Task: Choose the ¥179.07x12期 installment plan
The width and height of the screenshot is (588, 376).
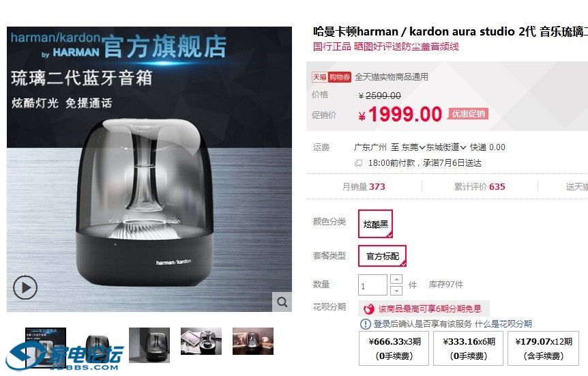Action: (x=544, y=348)
